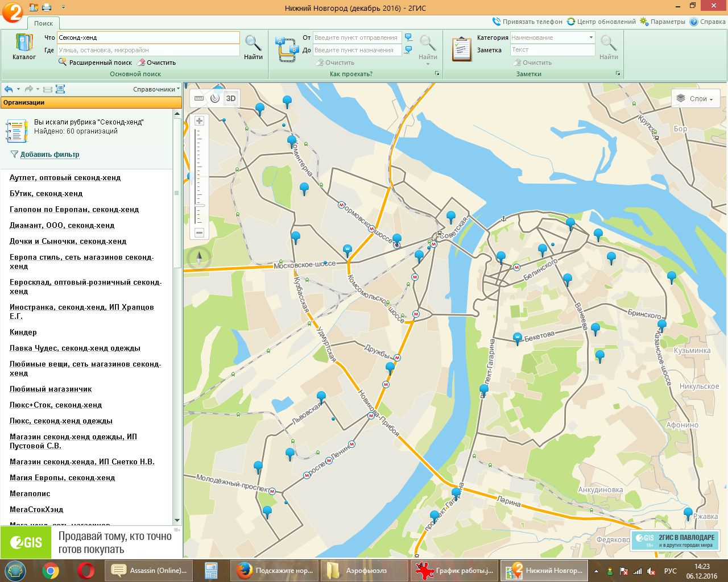Click the До destination point field
The height and width of the screenshot is (582, 728).
pos(357,50)
